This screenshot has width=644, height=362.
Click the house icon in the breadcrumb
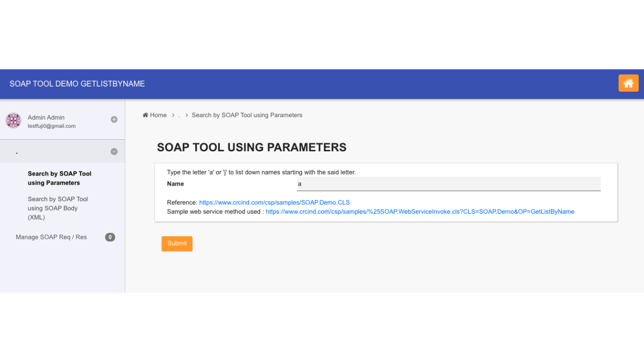click(x=145, y=115)
